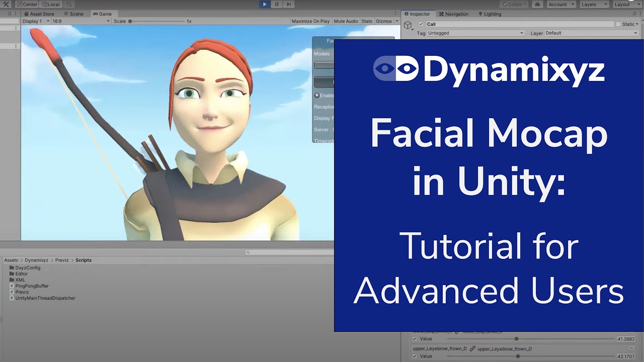Image resolution: width=644 pixels, height=362 pixels.
Task: Adjust the Game view Scale slider
Action: [156, 21]
